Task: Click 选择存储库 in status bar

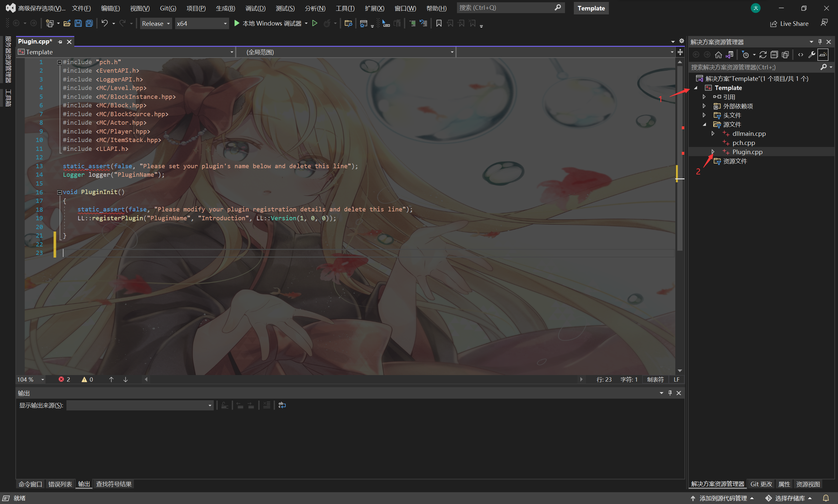Action: point(789,498)
